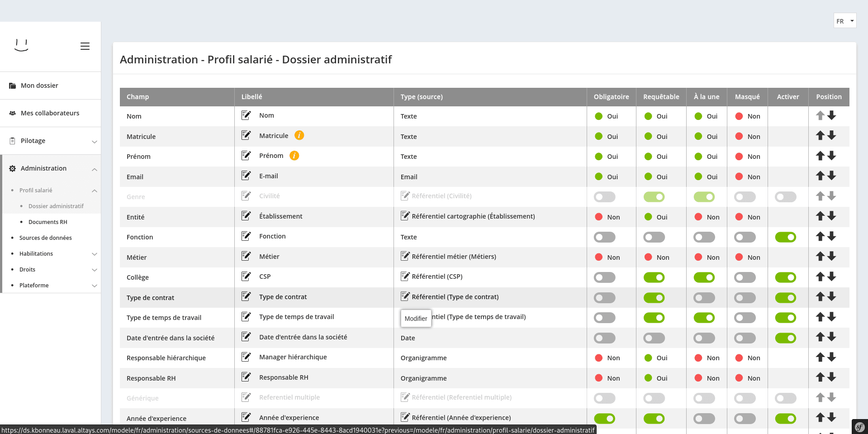Click the info icon beside Prénom
Screen dimensions: 868x434
click(x=294, y=156)
